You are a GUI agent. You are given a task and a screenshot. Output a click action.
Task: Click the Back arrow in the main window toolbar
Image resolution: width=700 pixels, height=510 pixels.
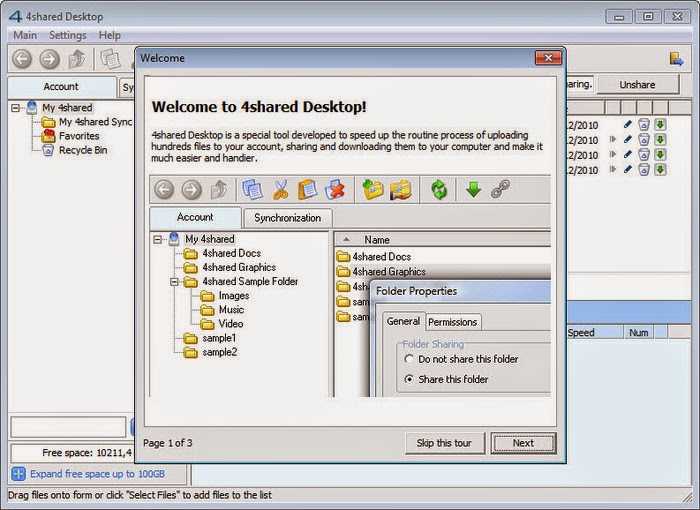click(x=21, y=59)
